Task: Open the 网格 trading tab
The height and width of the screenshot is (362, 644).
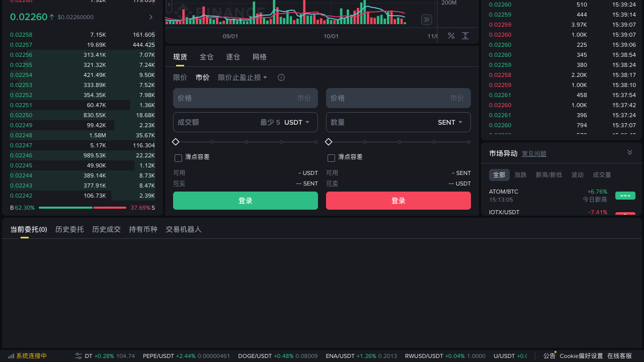Action: [260, 57]
